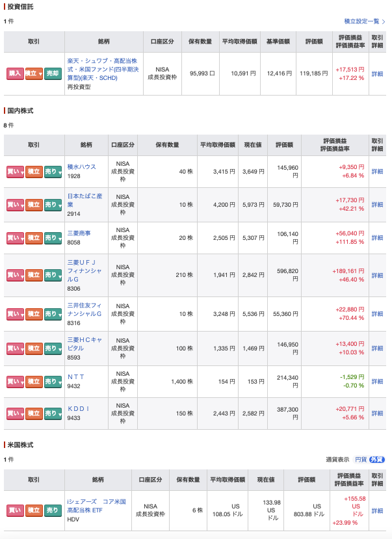The image size is (392, 539).
Task: Open 売り dropdown for 三菱HCキャピタル
Action: coord(53,348)
